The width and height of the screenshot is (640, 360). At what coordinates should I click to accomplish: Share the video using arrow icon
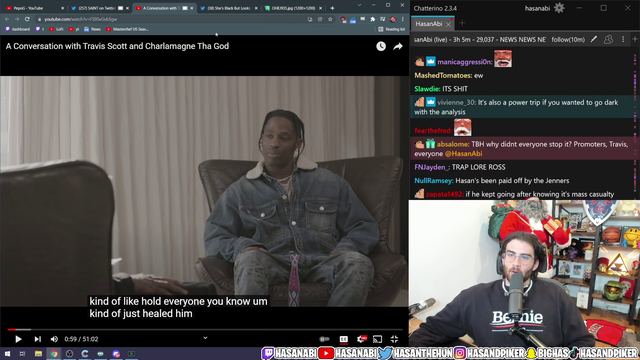(398, 47)
